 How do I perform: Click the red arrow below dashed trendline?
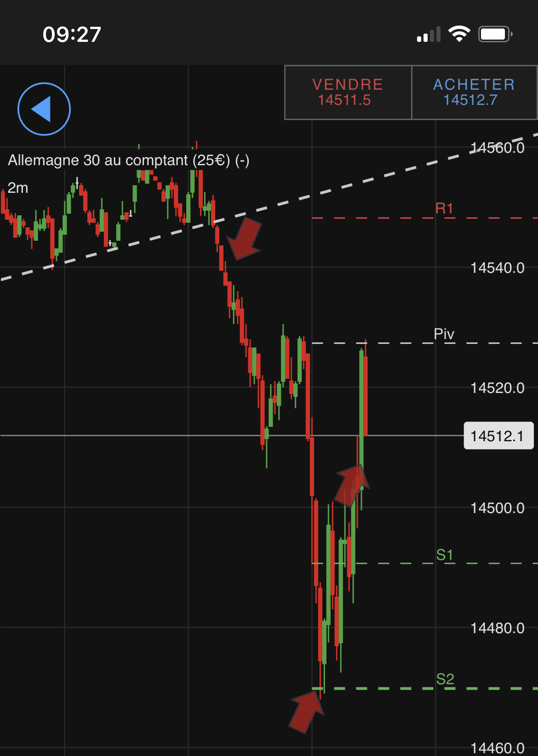click(244, 238)
